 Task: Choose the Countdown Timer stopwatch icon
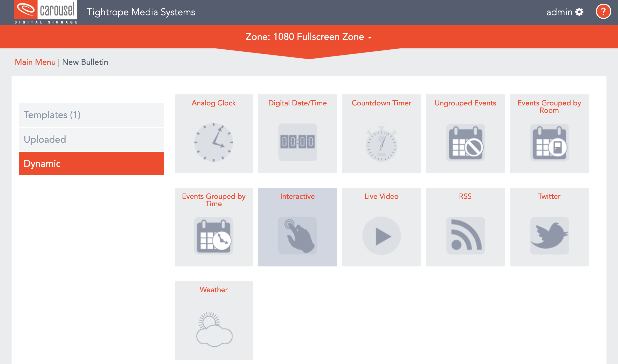381,142
